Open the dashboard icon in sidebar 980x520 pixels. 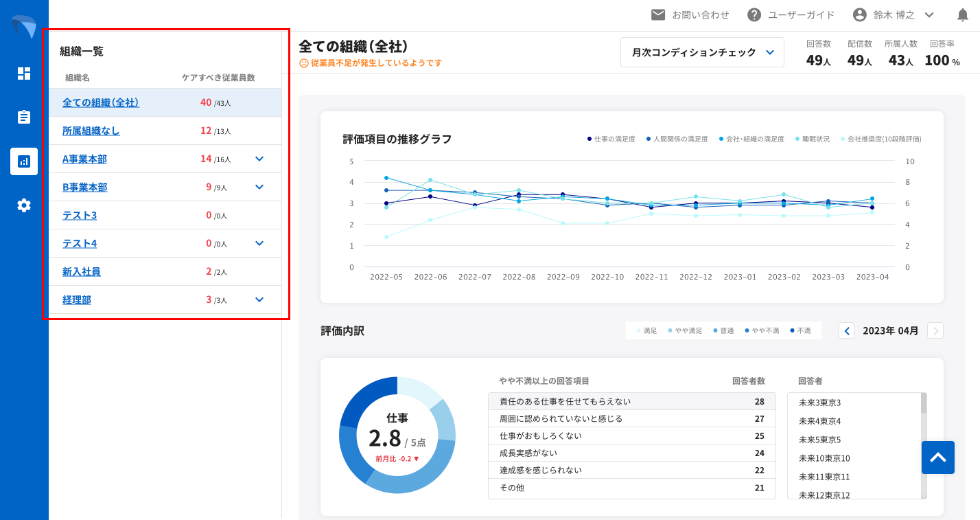[24, 74]
